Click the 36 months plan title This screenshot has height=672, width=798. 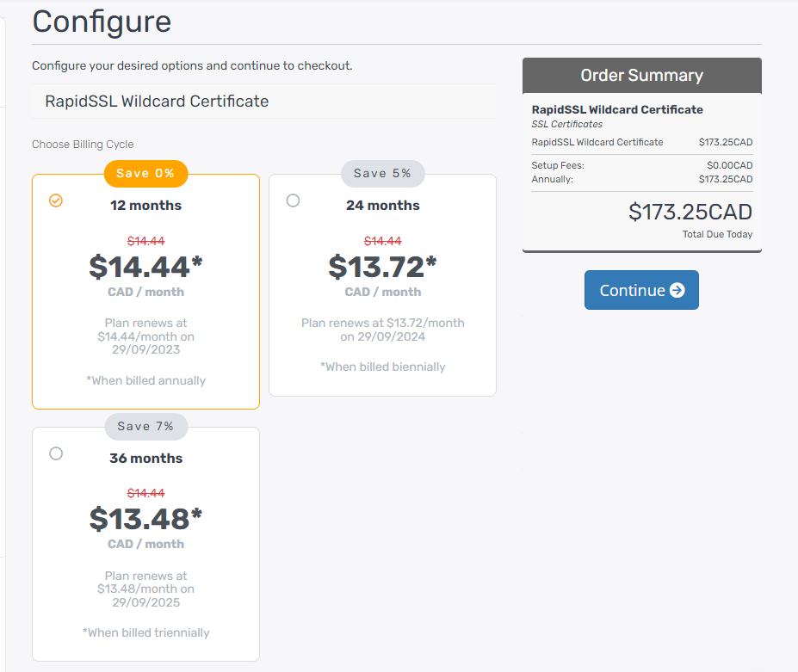[x=145, y=459]
